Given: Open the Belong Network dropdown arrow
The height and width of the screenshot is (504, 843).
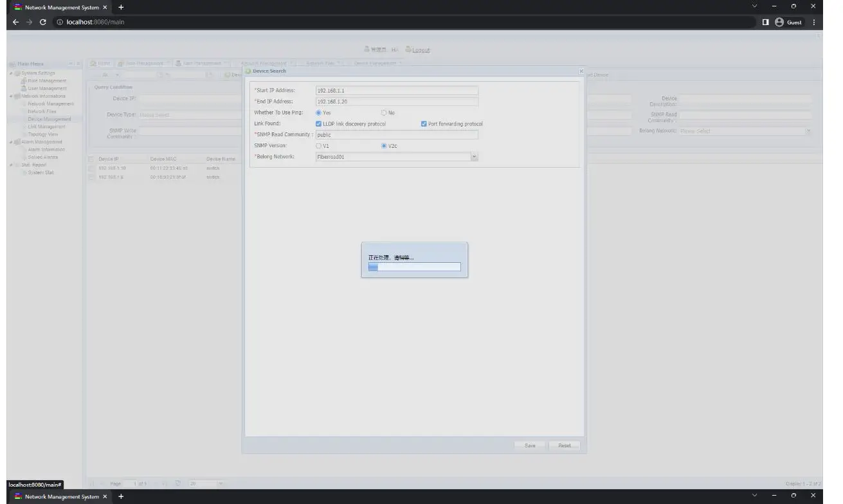Looking at the screenshot, I should click(x=474, y=157).
